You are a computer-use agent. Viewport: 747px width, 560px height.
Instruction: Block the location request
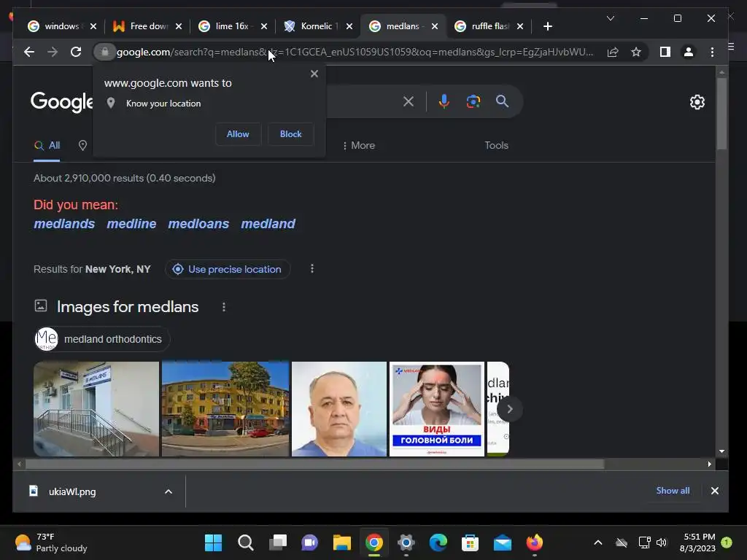point(290,134)
